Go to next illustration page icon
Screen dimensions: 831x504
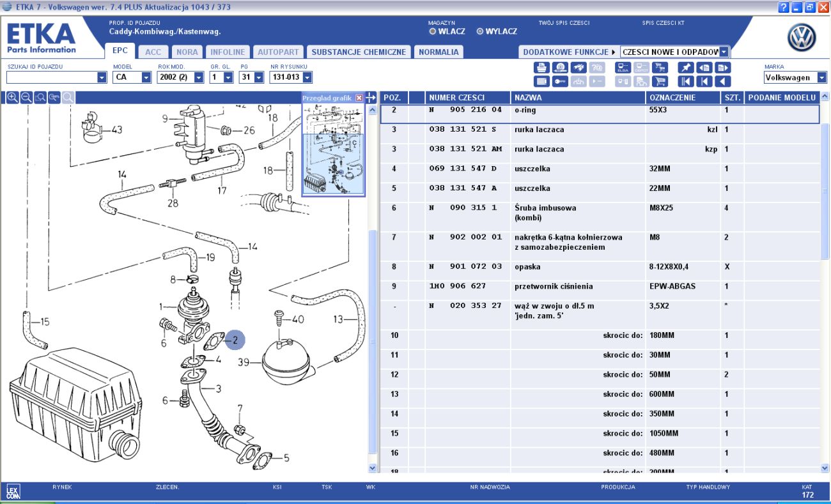pos(723,68)
